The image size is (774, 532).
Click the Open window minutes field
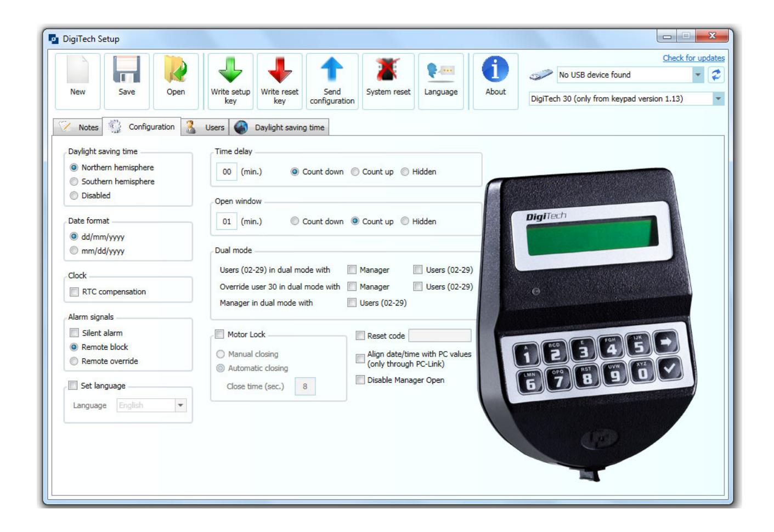(227, 222)
